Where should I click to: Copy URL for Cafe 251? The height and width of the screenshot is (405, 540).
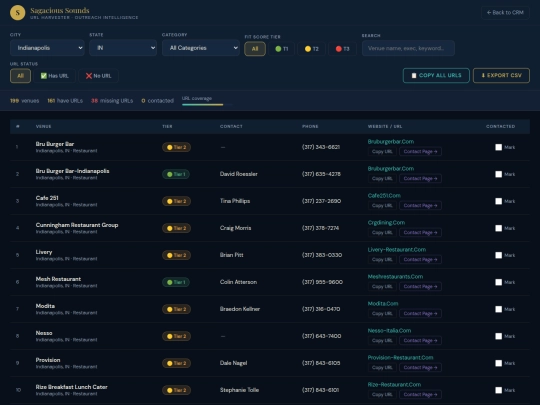point(382,206)
